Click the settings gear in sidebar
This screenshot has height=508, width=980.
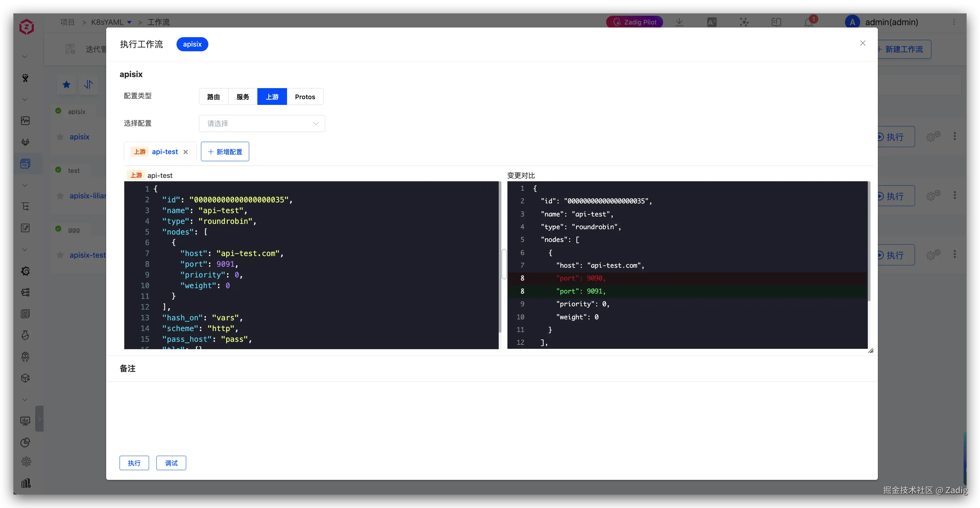(26, 461)
